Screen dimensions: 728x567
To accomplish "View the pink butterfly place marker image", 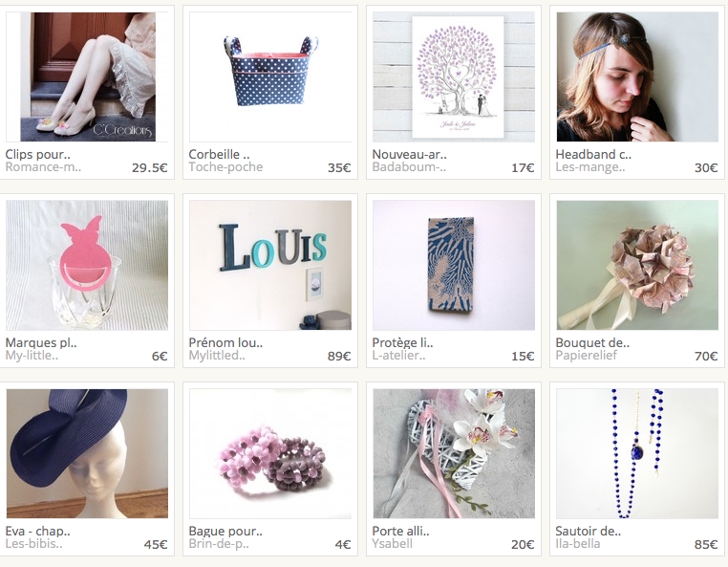I will (x=87, y=265).
